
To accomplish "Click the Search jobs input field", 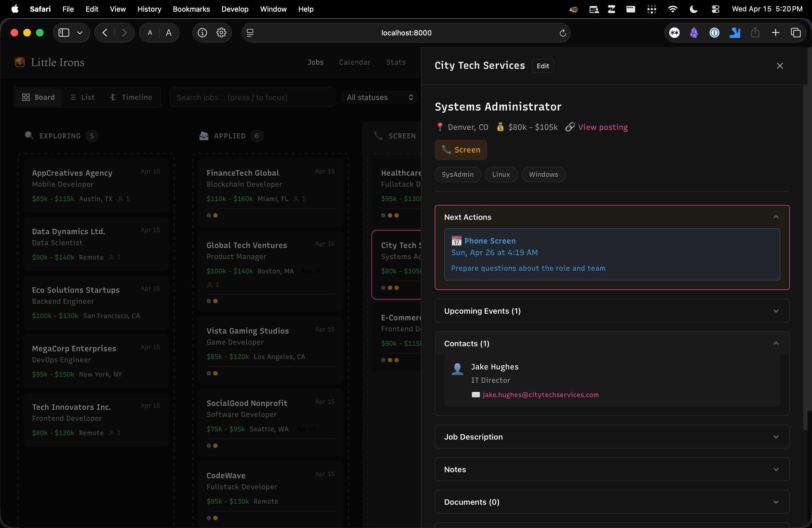I will [252, 97].
